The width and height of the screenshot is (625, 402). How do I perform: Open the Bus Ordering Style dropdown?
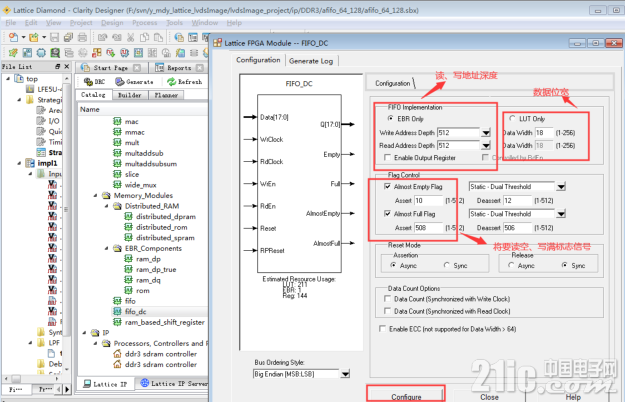click(345, 374)
